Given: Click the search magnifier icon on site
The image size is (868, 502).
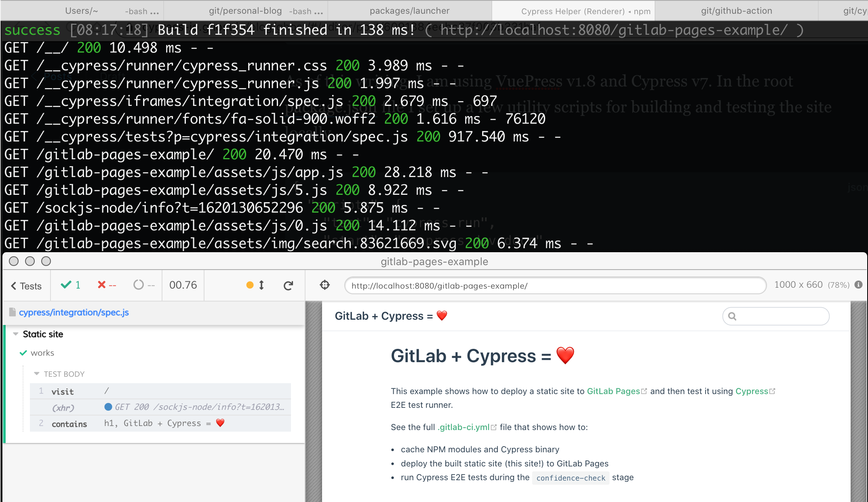Looking at the screenshot, I should (x=732, y=316).
